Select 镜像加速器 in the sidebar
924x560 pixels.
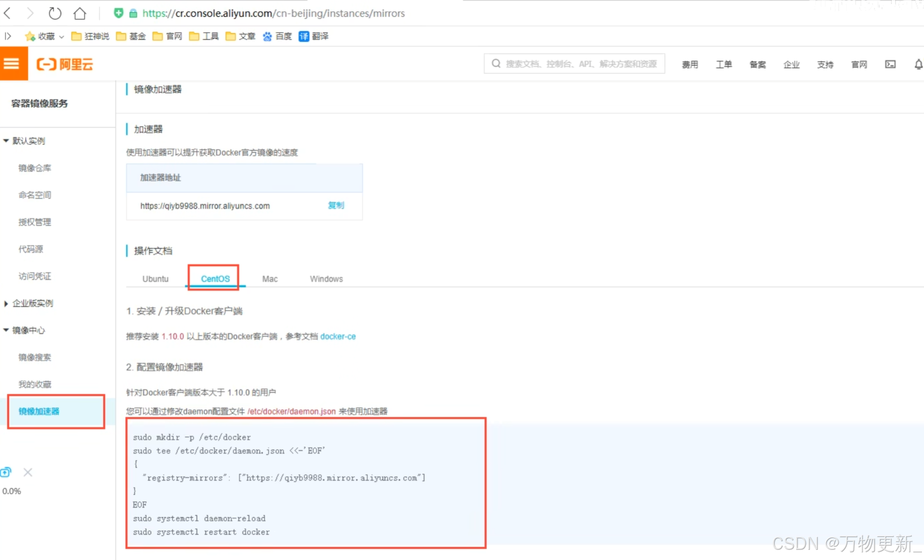[x=39, y=411]
